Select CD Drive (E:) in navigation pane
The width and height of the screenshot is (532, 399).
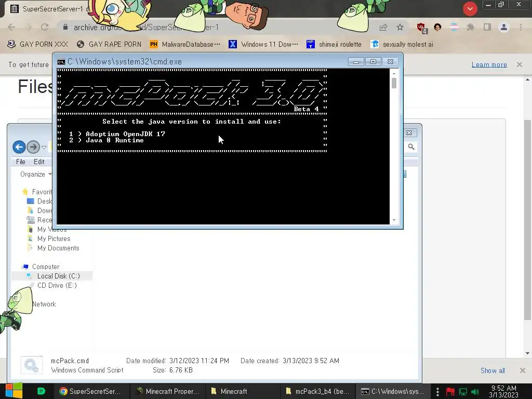pyautogui.click(x=52, y=285)
